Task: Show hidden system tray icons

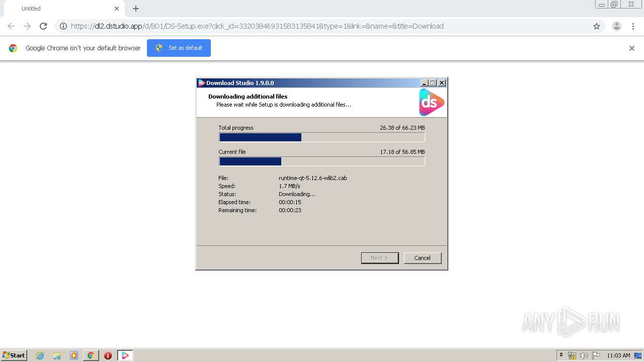Action: 561,355
